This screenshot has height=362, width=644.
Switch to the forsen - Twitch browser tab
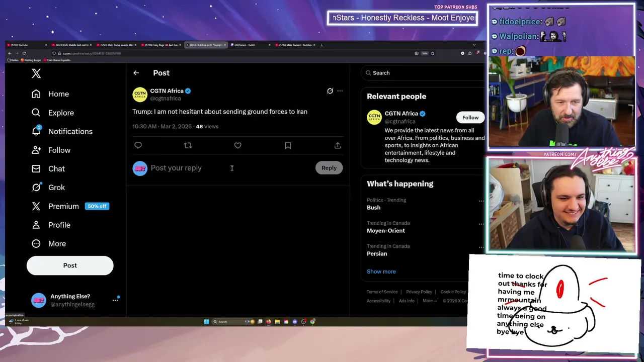click(251, 45)
